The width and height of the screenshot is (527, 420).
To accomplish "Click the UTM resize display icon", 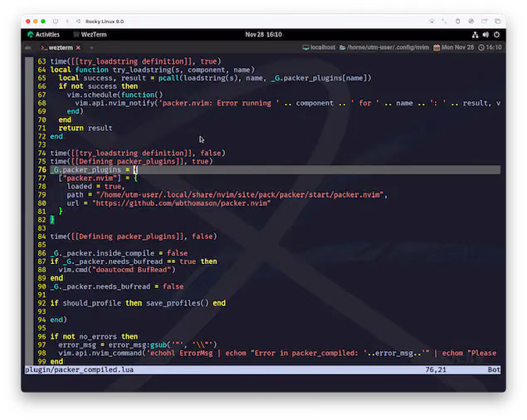I will coord(444,22).
